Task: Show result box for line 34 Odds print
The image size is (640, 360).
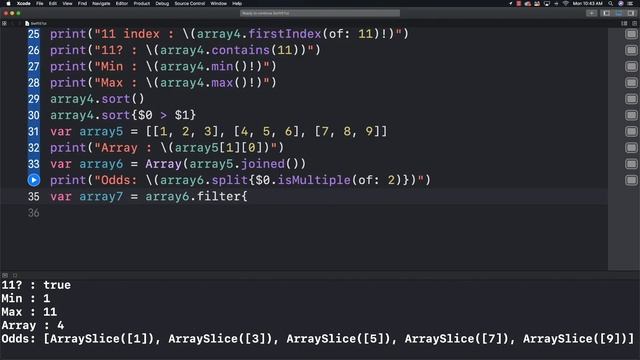Action: [x=631, y=180]
